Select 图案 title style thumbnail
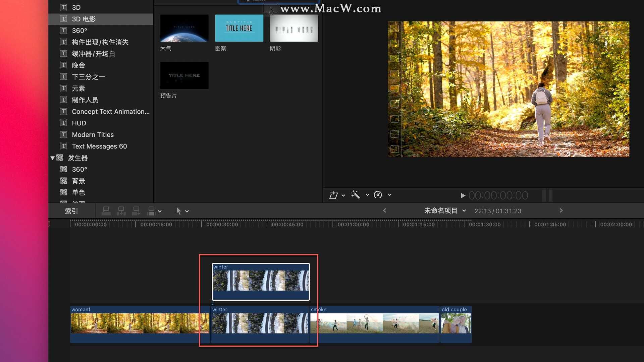Screen dimensions: 644x362 (239, 28)
